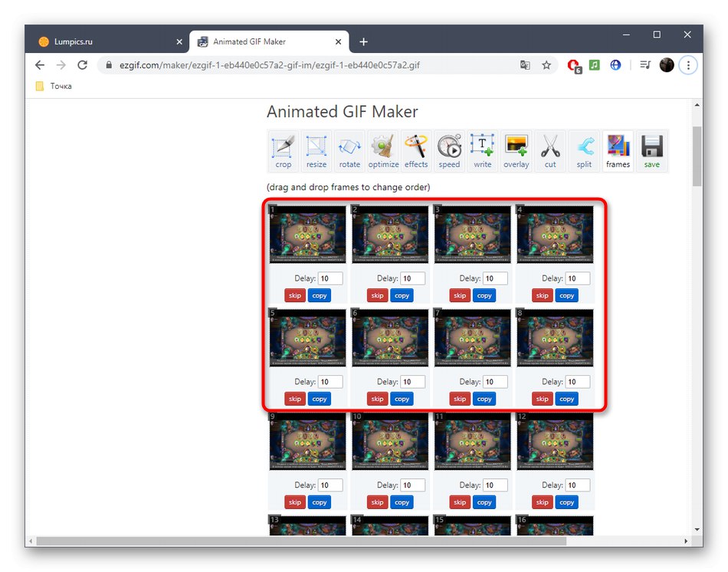Edit the Delay field of frame 1
The image size is (728, 572).
click(330, 278)
